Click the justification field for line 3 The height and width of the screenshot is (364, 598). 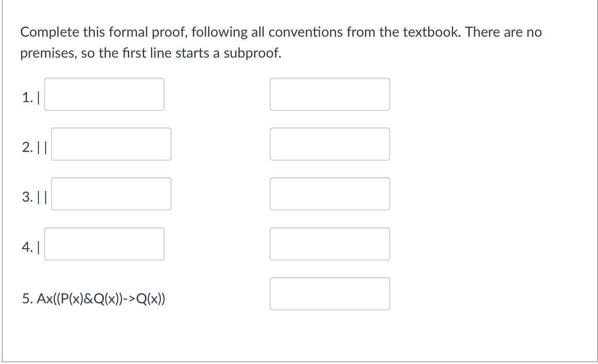pos(330,194)
